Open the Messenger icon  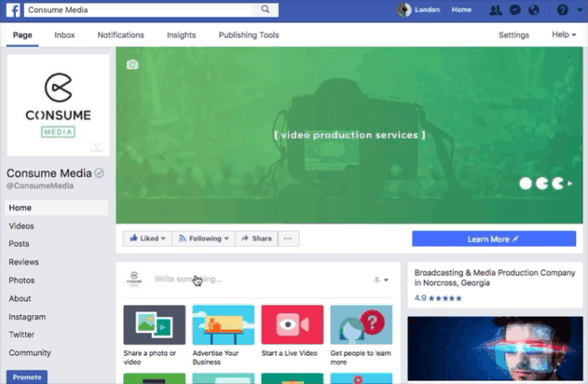tap(515, 9)
